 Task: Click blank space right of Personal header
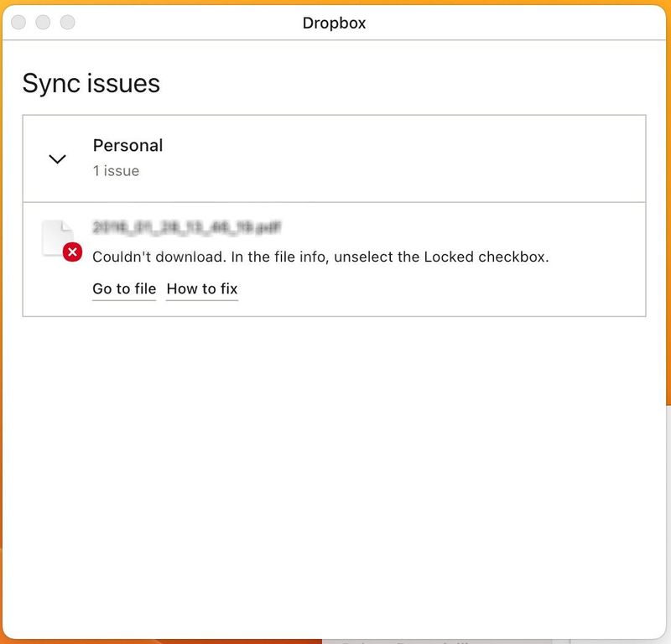coord(419,158)
